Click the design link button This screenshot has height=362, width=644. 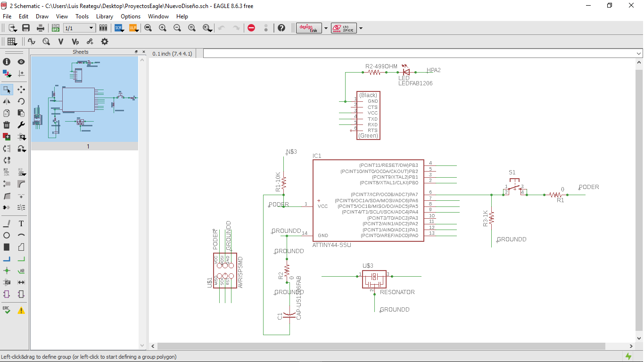click(309, 28)
